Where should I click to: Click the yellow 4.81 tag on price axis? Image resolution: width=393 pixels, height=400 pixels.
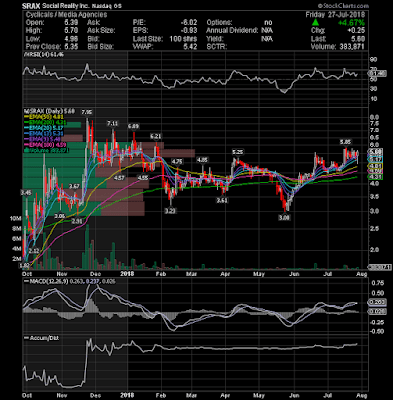click(x=375, y=165)
